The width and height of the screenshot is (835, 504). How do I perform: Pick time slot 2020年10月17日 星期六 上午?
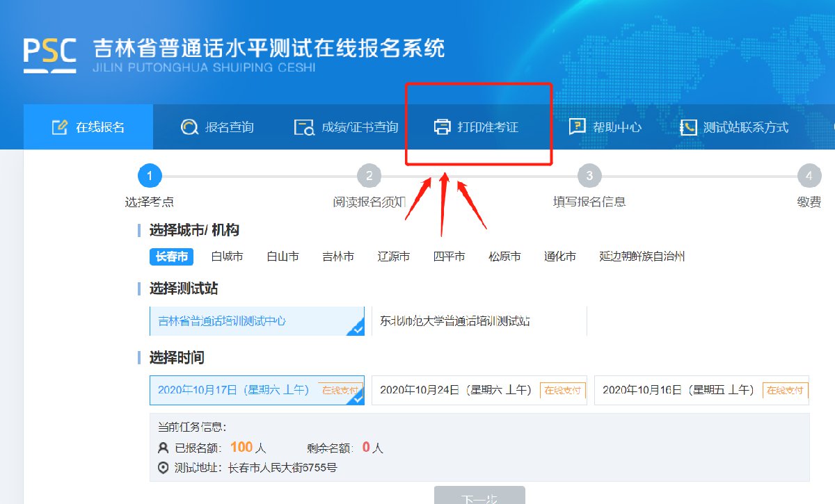[257, 390]
